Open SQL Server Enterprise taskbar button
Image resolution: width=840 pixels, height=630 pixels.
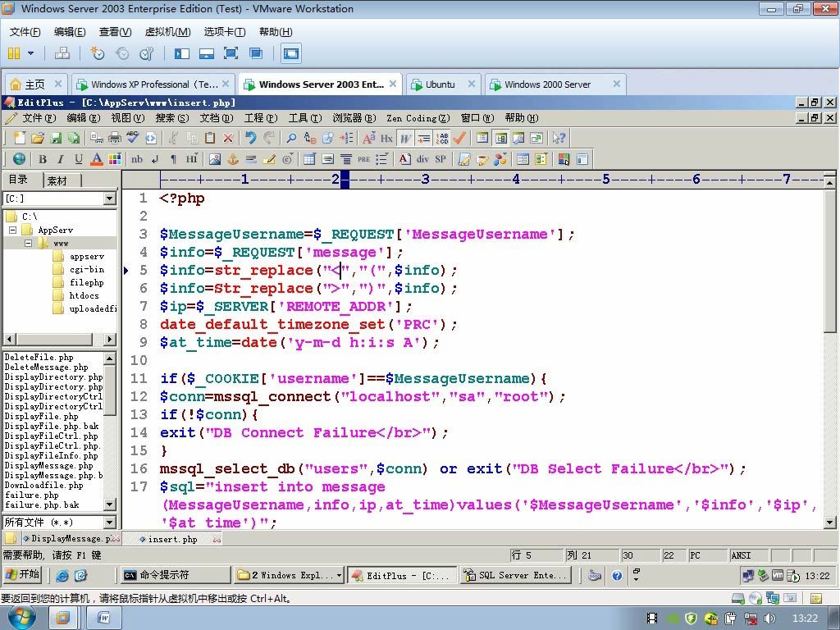click(515, 575)
